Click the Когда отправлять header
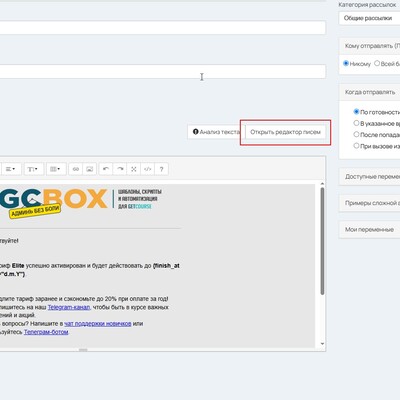This screenshot has width=400, height=400. (x=370, y=92)
